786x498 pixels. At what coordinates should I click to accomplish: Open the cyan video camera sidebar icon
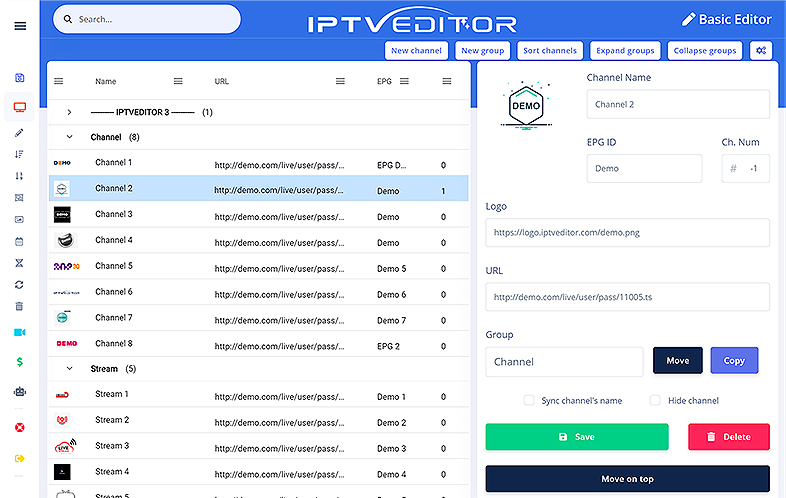(x=20, y=333)
